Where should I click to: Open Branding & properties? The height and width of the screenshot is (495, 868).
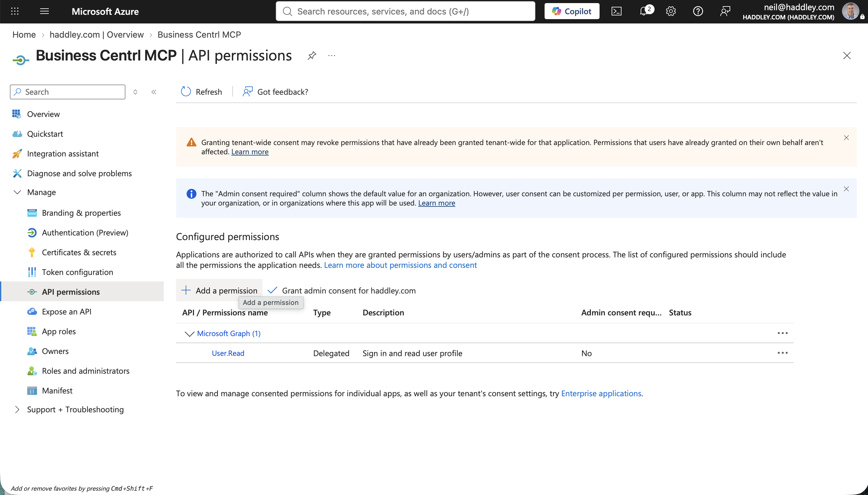81,213
